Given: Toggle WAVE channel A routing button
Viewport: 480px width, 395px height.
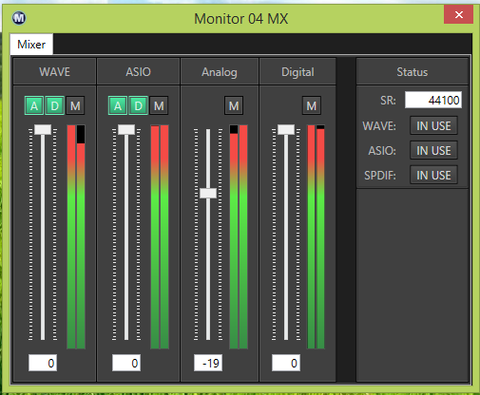Looking at the screenshot, I should pos(34,106).
